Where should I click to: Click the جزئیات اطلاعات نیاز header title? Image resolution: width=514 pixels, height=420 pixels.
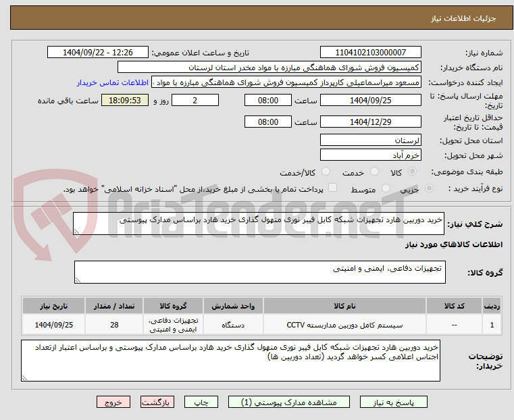coord(463,18)
